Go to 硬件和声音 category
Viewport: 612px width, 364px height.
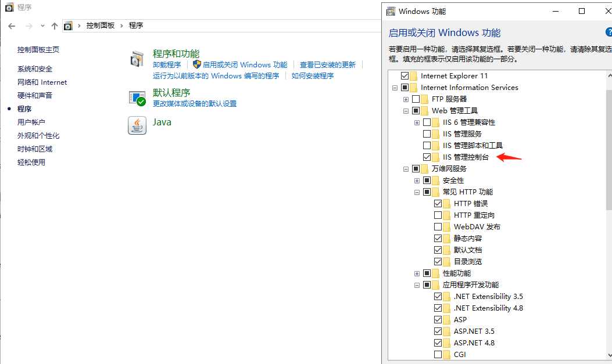click(x=35, y=95)
